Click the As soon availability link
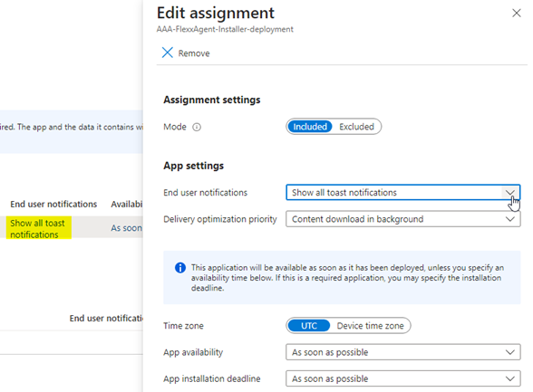Screen dimensions: 533x392 tap(127, 228)
